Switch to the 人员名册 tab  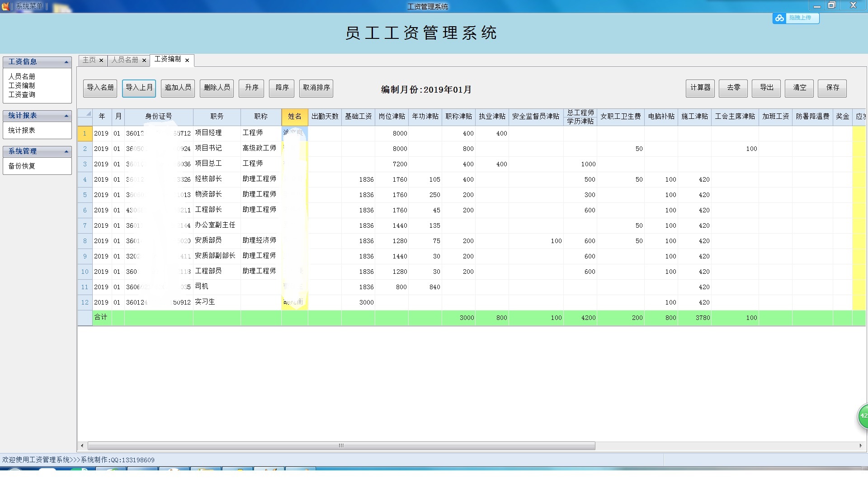click(125, 60)
